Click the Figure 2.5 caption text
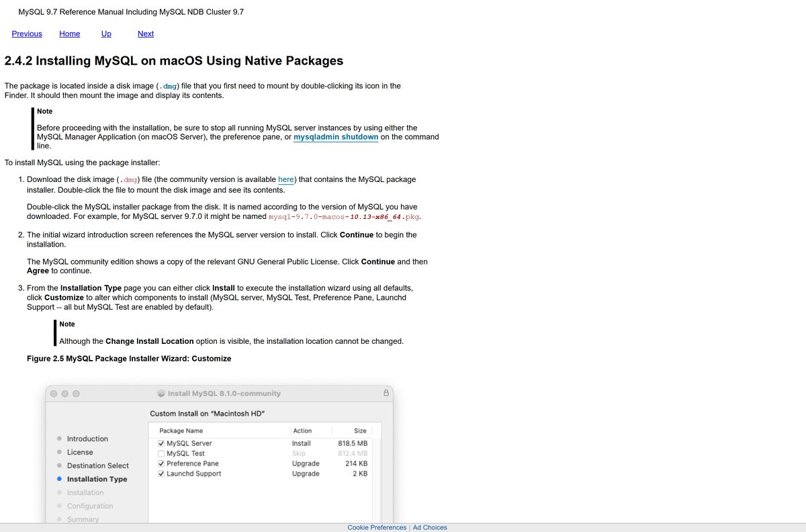The width and height of the screenshot is (806, 532). coord(129,359)
